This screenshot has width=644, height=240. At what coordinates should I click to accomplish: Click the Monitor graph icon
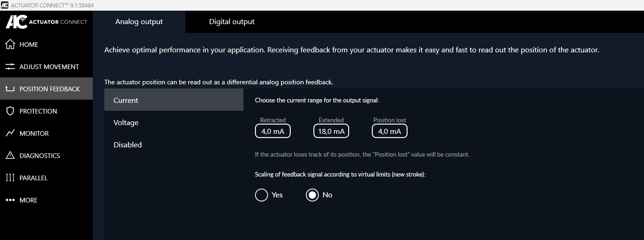[10, 133]
